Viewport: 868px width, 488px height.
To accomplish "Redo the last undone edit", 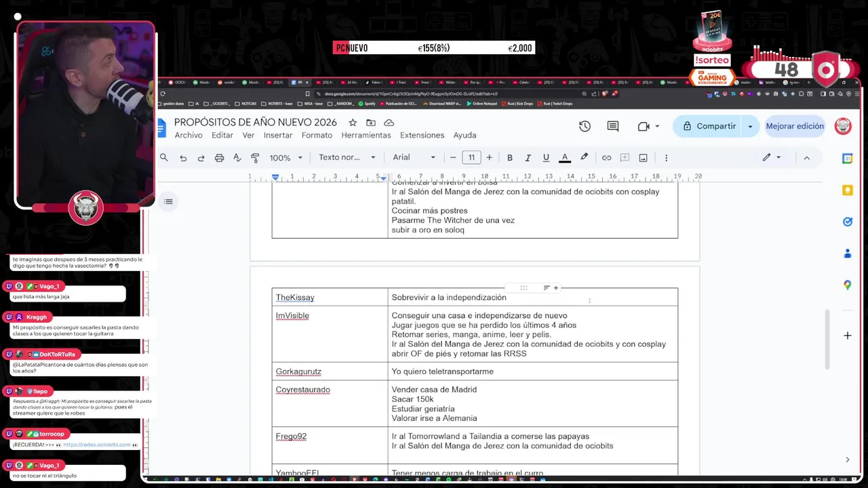I will click(201, 157).
